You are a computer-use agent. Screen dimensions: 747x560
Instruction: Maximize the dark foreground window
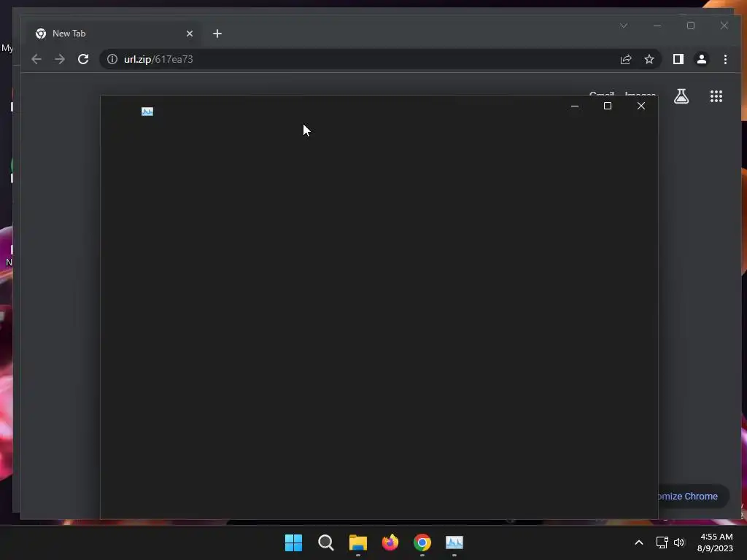click(608, 106)
